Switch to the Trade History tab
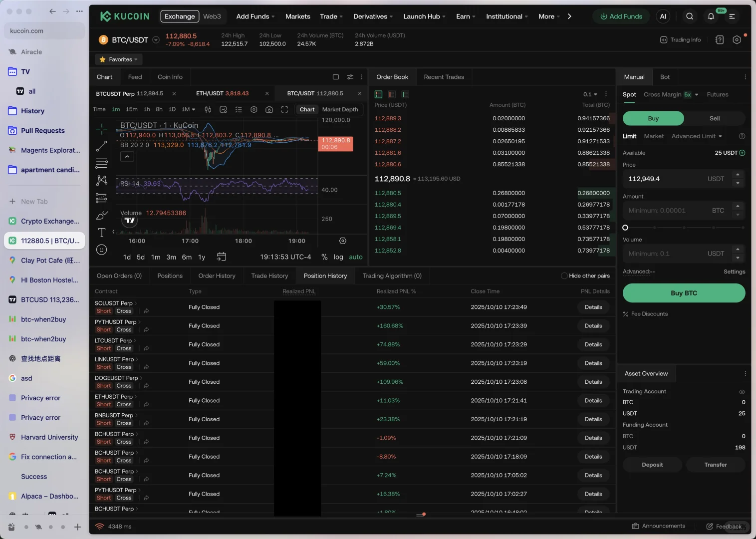 click(269, 276)
